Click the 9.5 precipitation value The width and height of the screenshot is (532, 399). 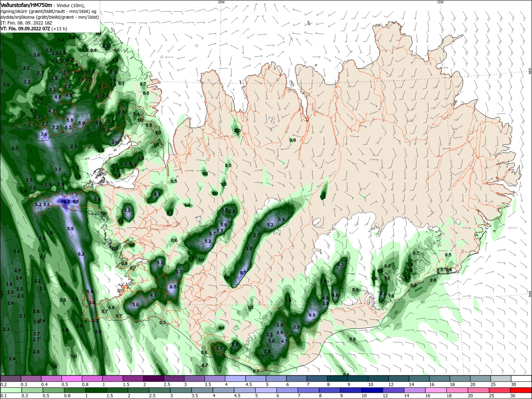click(x=76, y=202)
